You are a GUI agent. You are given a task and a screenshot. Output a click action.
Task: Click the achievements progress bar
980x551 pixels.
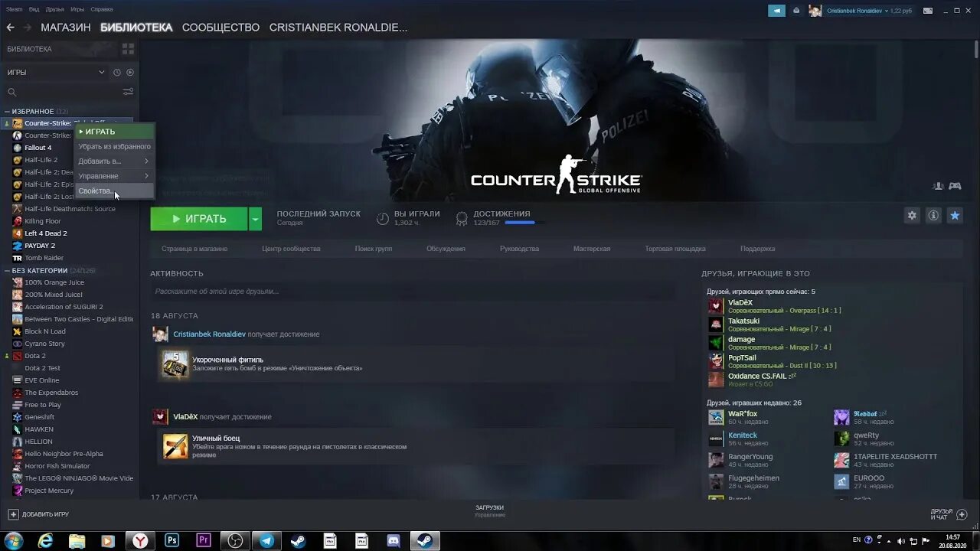pos(525,223)
